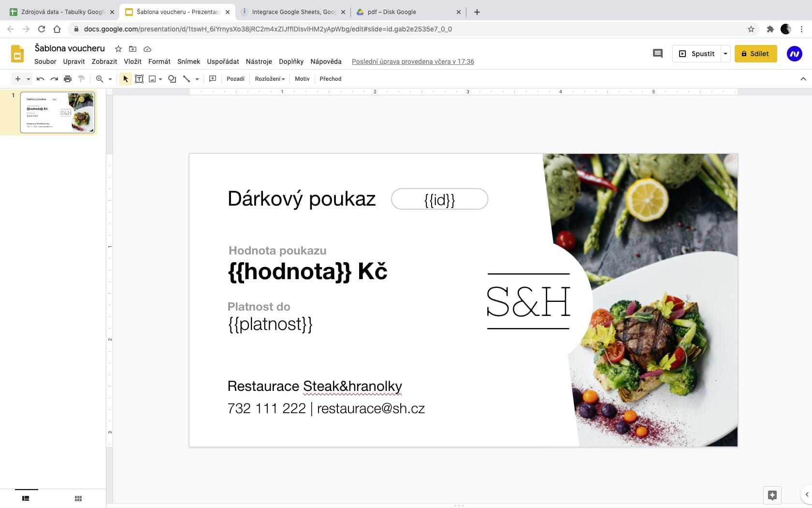Select the {{hodnota}} Kč text on slide
This screenshot has height=508, width=812.
(x=307, y=271)
